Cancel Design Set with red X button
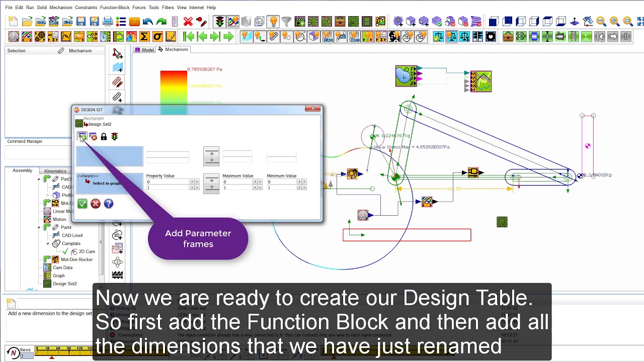This screenshot has width=644, height=362. pyautogui.click(x=96, y=204)
